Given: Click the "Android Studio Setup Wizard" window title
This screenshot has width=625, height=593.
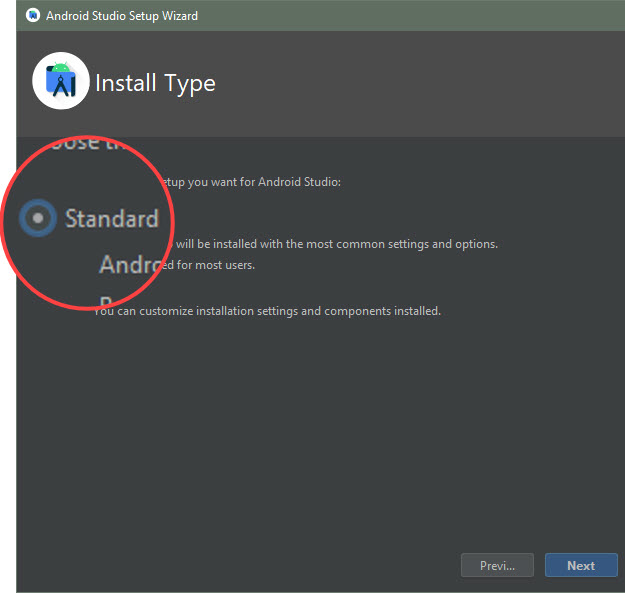Looking at the screenshot, I should click(122, 16).
